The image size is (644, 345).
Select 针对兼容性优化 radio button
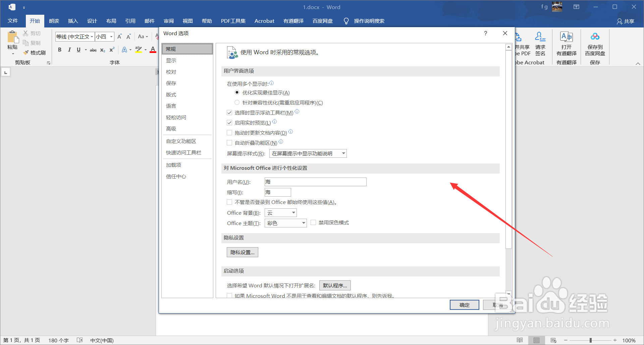[237, 102]
